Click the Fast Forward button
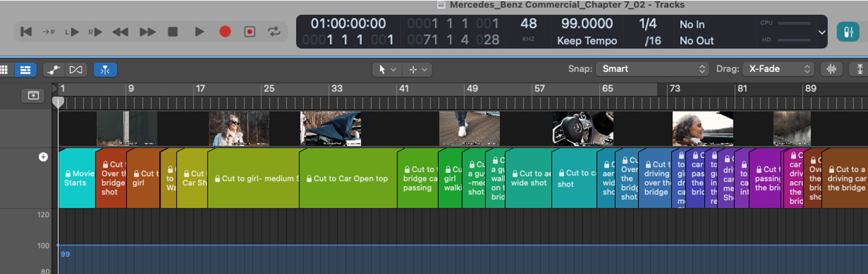The height and width of the screenshot is (274, 868). click(147, 32)
